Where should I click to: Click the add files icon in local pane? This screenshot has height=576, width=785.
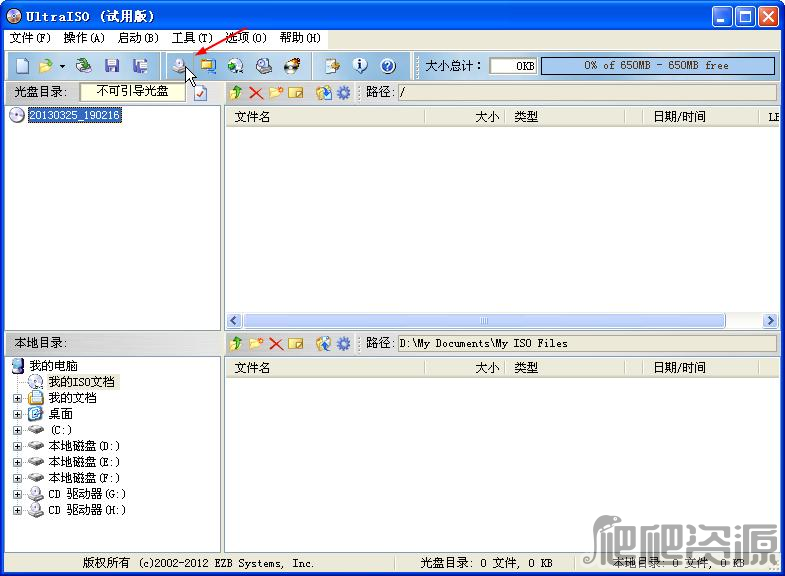[324, 343]
